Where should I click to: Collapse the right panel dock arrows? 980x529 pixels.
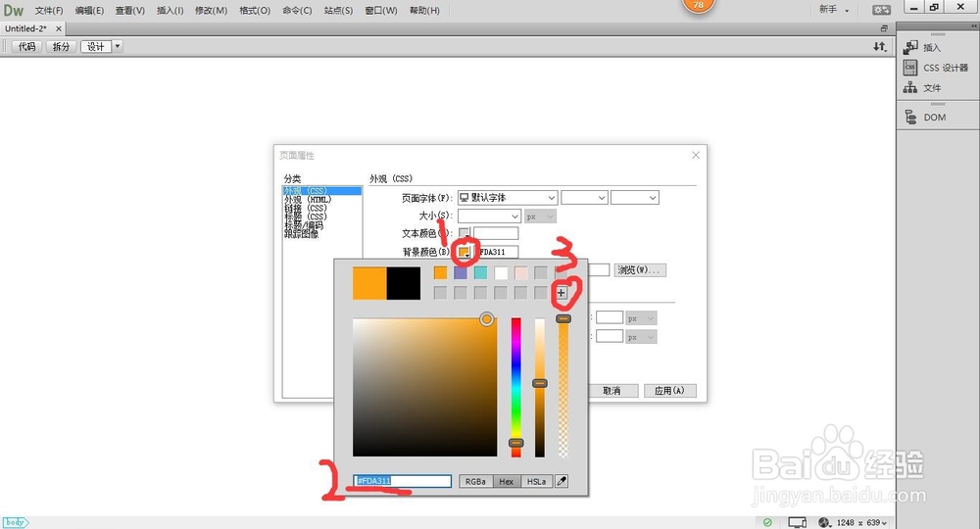[x=974, y=26]
